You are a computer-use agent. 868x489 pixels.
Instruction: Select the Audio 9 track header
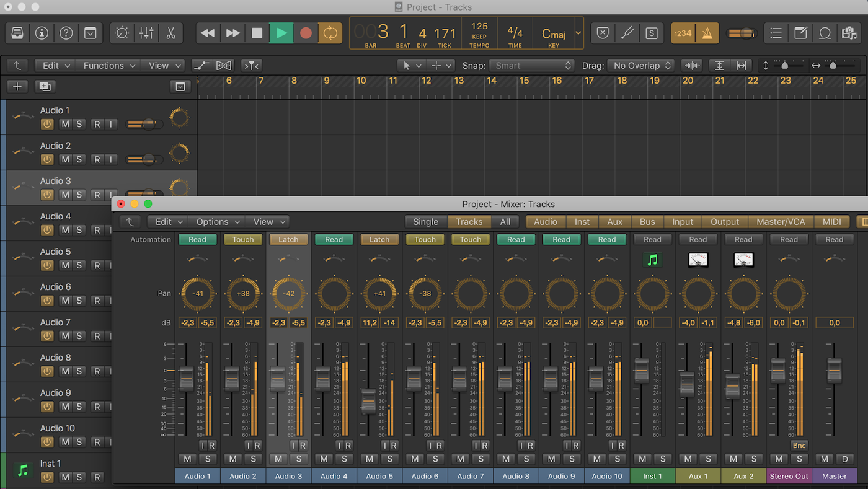click(59, 400)
